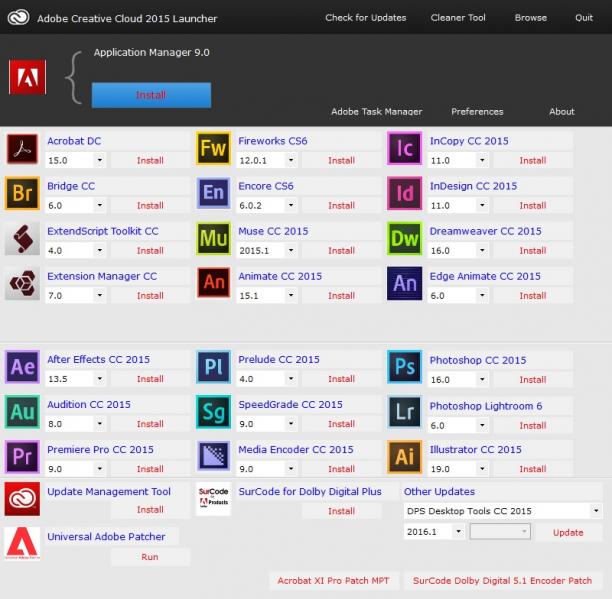Click Quit in the top bar
The height and width of the screenshot is (599, 612).
(x=584, y=18)
